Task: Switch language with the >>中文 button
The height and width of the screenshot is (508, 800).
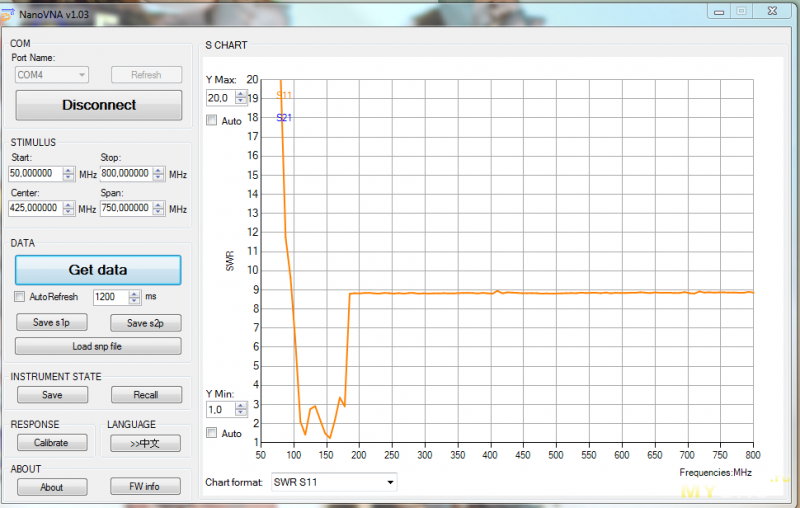Action: pos(145,442)
